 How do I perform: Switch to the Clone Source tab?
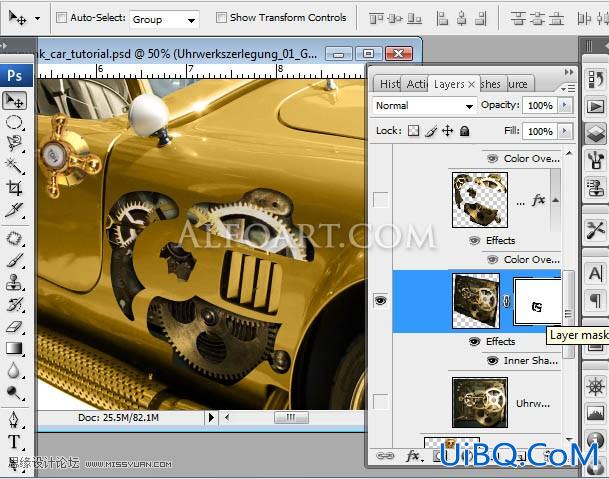(518, 84)
